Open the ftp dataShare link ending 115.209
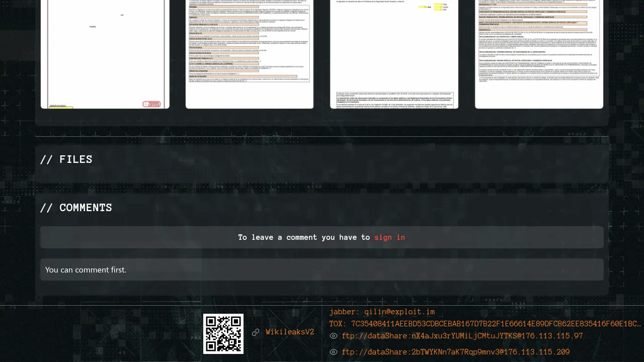Screen dimensions: 644x362 point(455,352)
